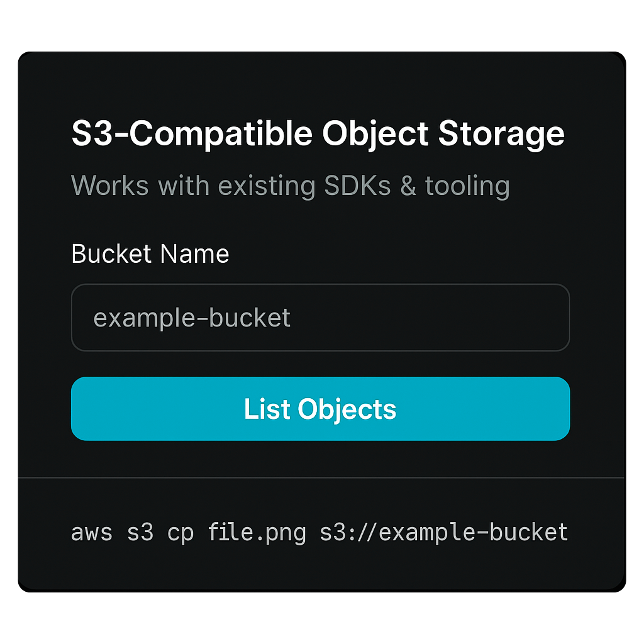Screen dimensions: 644x644
Task: Click the horizontal divider above the command
Action: pos(321,477)
